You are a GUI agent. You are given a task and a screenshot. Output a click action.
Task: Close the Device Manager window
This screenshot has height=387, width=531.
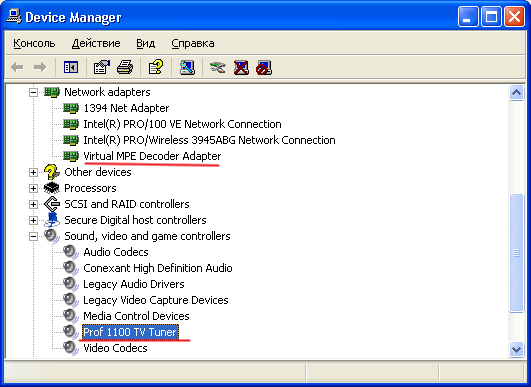514,17
